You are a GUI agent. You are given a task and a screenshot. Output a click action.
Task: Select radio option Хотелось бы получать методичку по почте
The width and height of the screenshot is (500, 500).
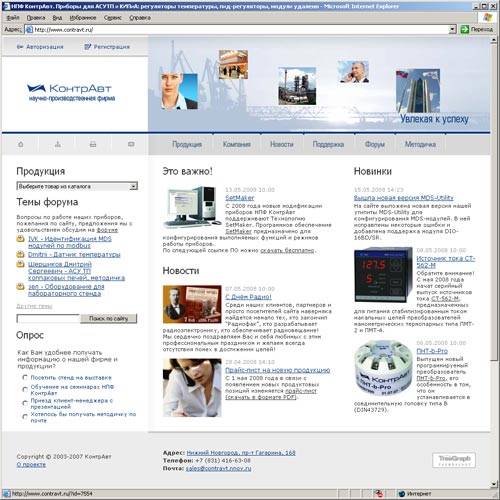point(25,417)
